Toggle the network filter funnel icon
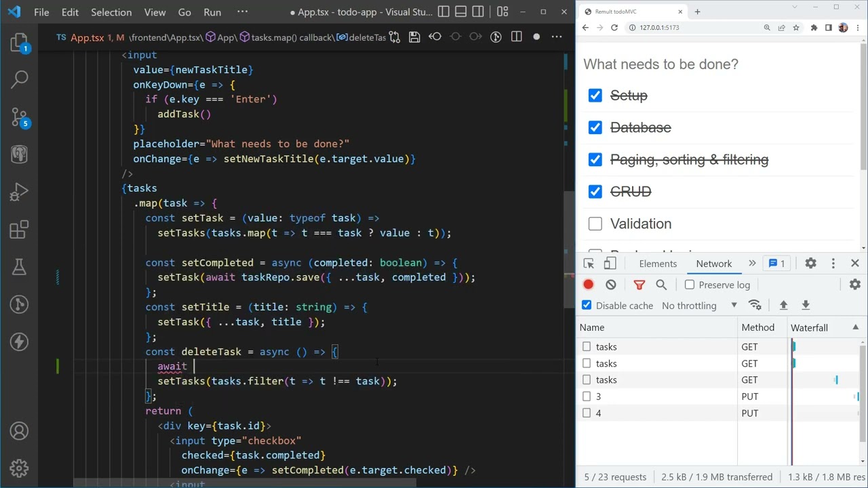 [639, 285]
